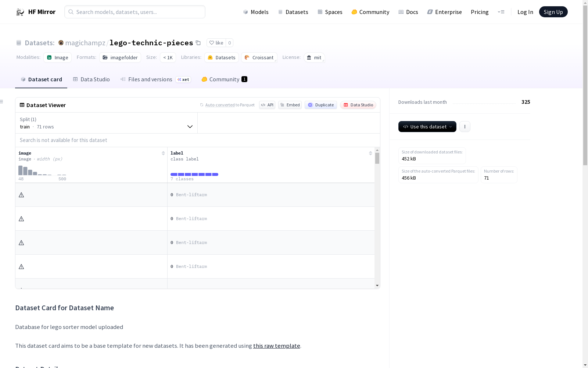Click the magichampz owner link
588x368 pixels.
pyautogui.click(x=85, y=43)
